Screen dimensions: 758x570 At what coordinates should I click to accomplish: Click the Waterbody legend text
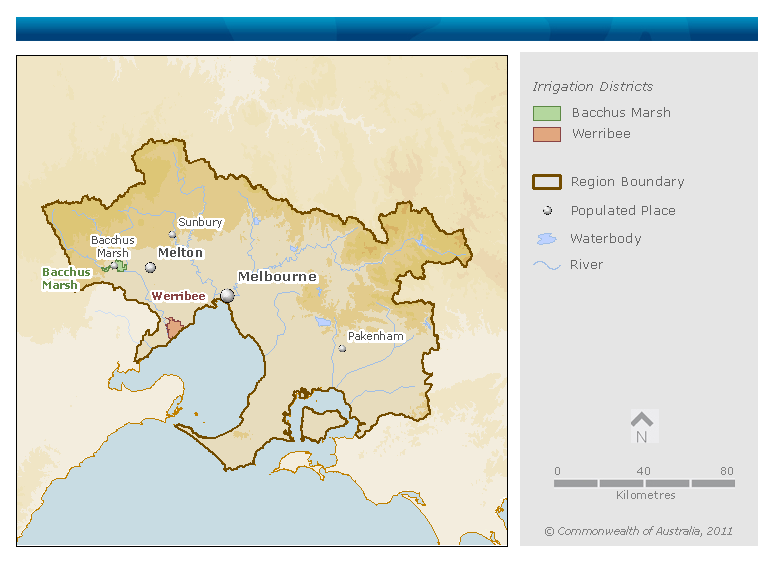tap(606, 238)
